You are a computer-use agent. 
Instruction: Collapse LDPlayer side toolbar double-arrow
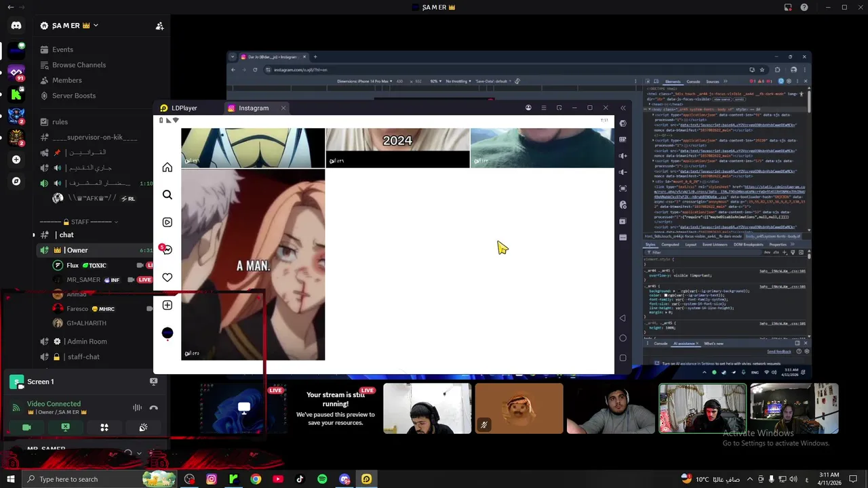623,108
